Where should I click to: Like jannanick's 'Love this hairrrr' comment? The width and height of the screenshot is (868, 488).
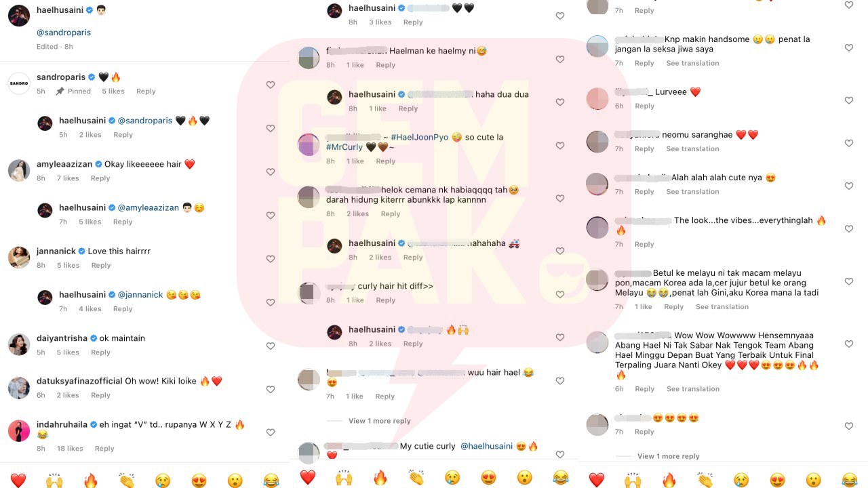[x=271, y=258]
